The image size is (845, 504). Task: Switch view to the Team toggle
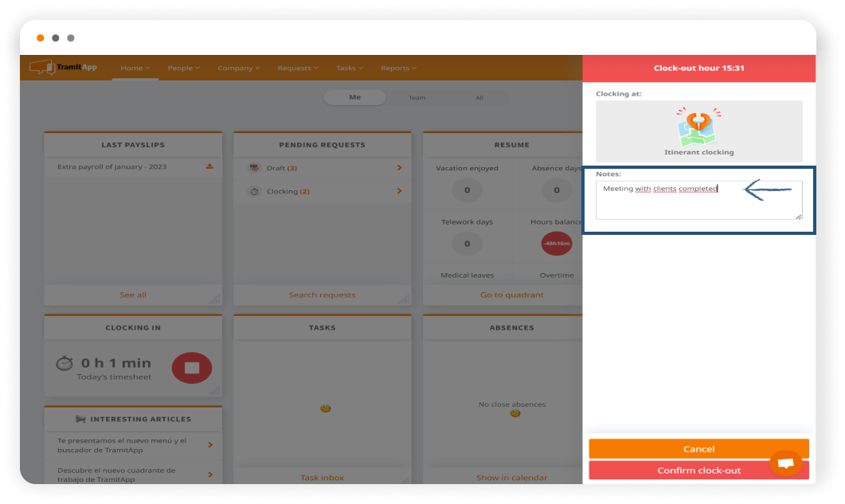[417, 98]
